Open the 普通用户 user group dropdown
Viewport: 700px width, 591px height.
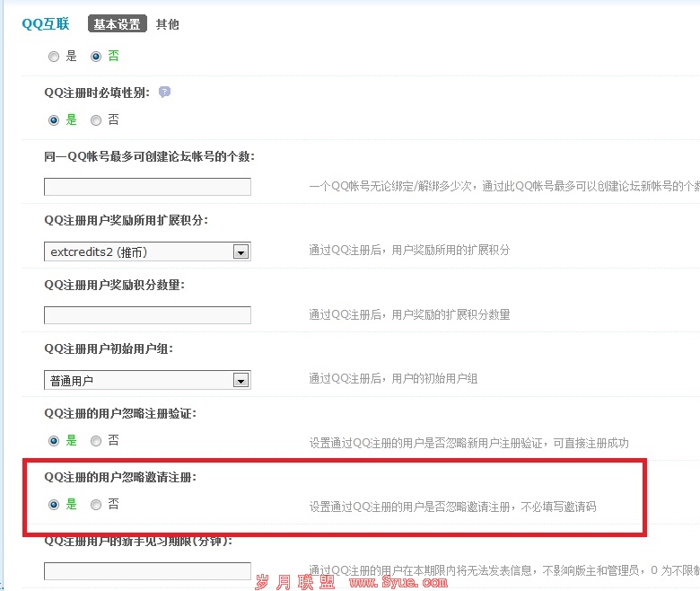[147, 380]
